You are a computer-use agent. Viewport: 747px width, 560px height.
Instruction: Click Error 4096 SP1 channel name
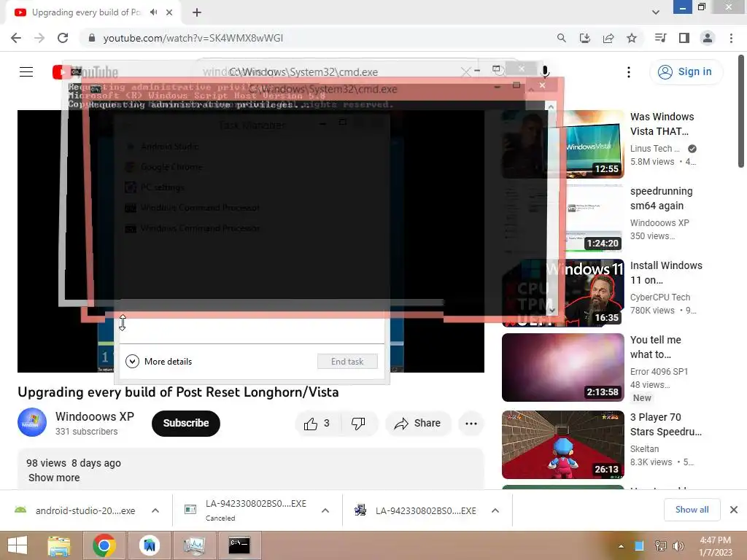coord(659,371)
